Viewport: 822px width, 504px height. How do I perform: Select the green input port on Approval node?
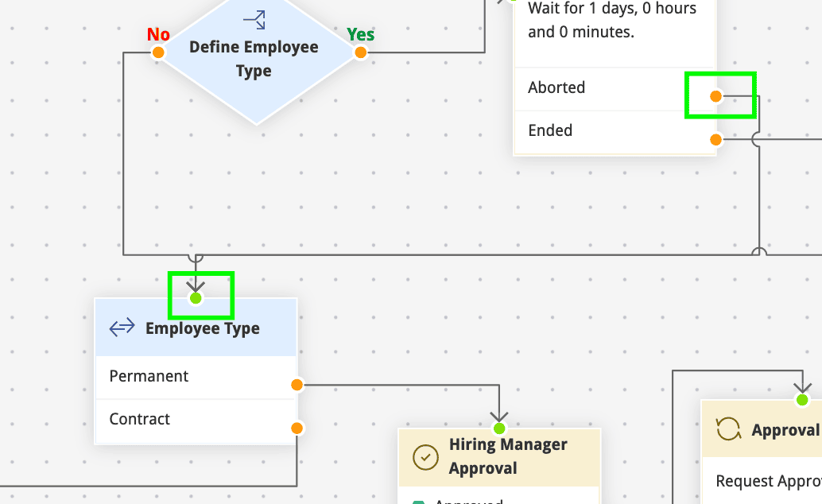[x=802, y=399]
